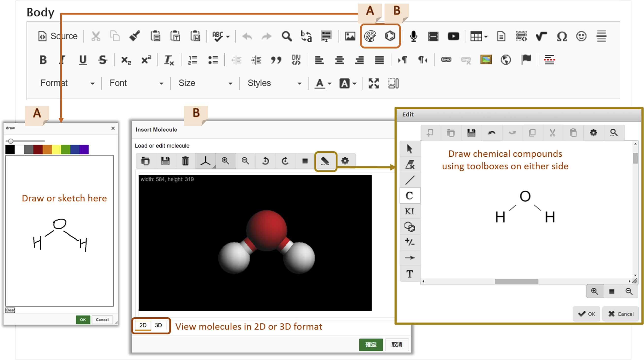Pick the yellow color swatch in the draw dialog

56,149
